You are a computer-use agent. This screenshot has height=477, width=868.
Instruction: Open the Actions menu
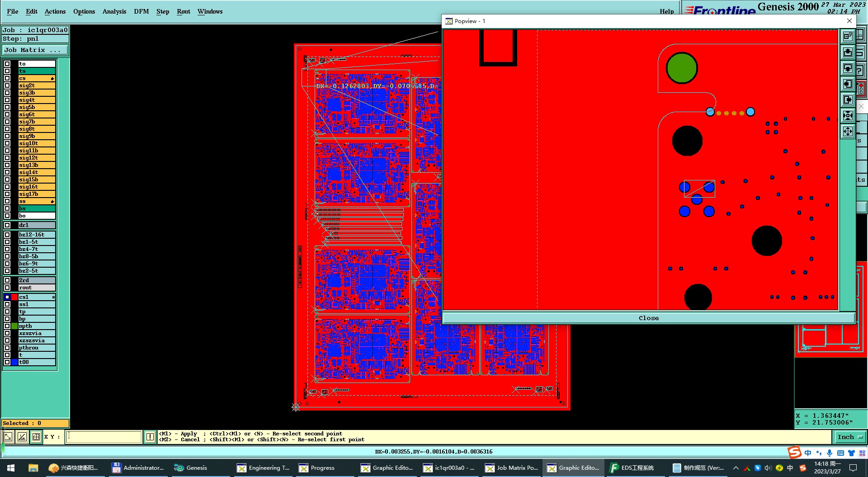[55, 11]
